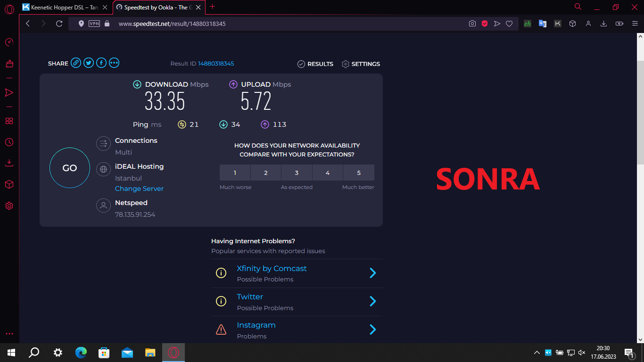644x362 pixels.
Task: Open the extensions cube in toolbar
Action: tap(573, 24)
